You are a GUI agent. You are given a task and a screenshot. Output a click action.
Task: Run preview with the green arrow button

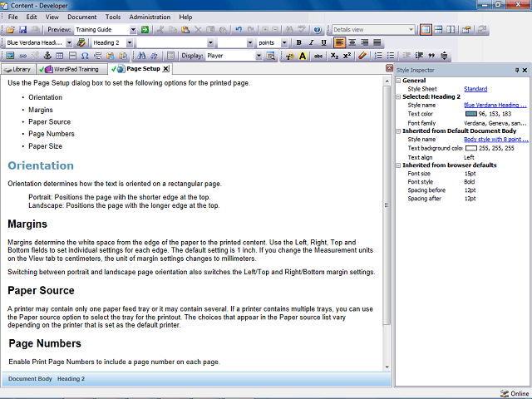[x=145, y=30]
